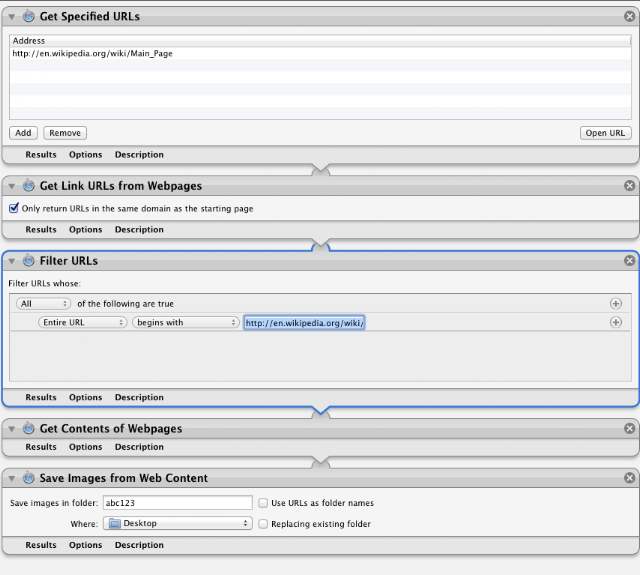Show Results of Save Images from Web Content
Viewport: 640px width, 575px height.
41,545
